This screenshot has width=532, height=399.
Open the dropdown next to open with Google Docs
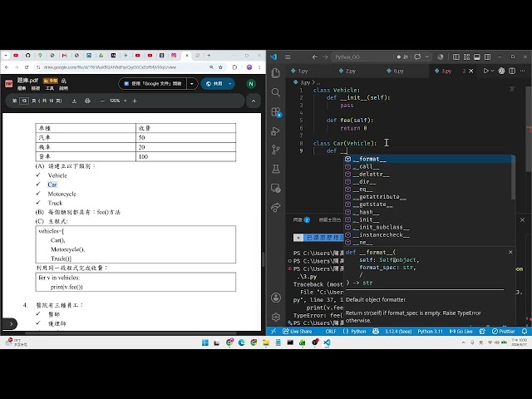coord(192,83)
